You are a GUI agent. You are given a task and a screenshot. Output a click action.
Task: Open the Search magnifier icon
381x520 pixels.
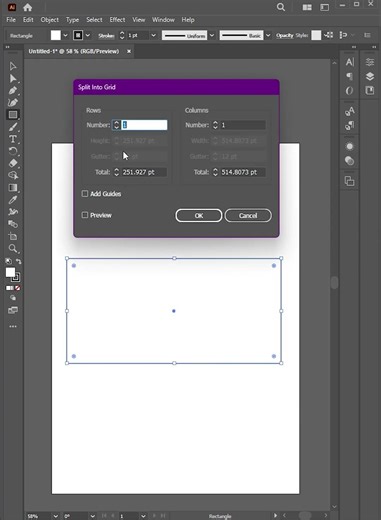[x=281, y=7]
